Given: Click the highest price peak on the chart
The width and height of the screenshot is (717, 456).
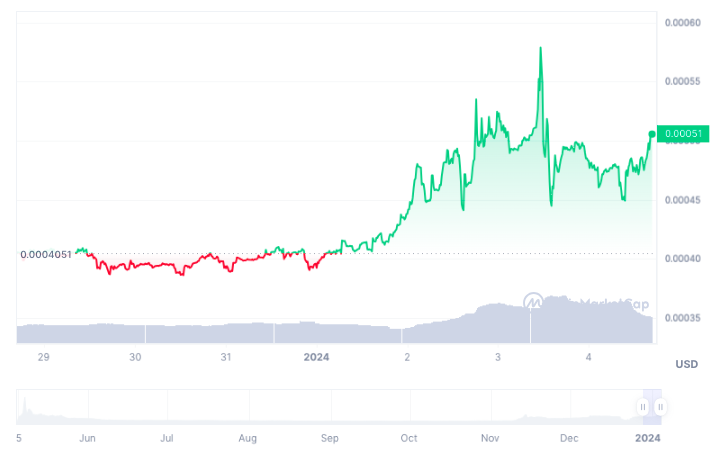Looking at the screenshot, I should [x=541, y=48].
